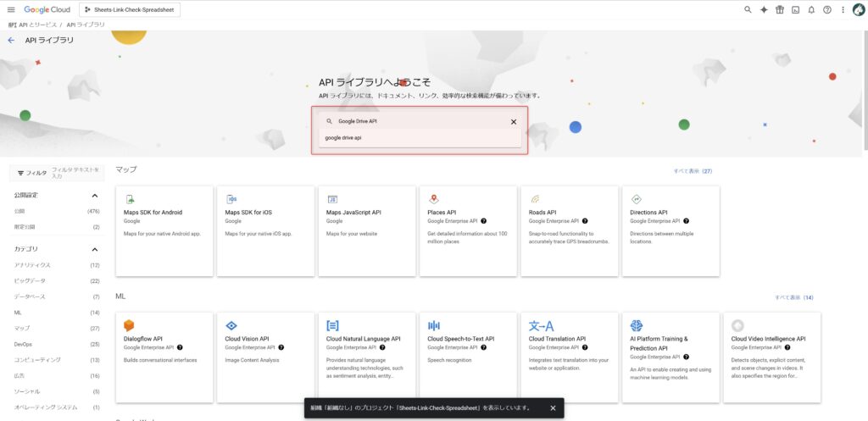Click the header search magnifier icon
This screenshot has height=421, width=868.
(x=748, y=9)
